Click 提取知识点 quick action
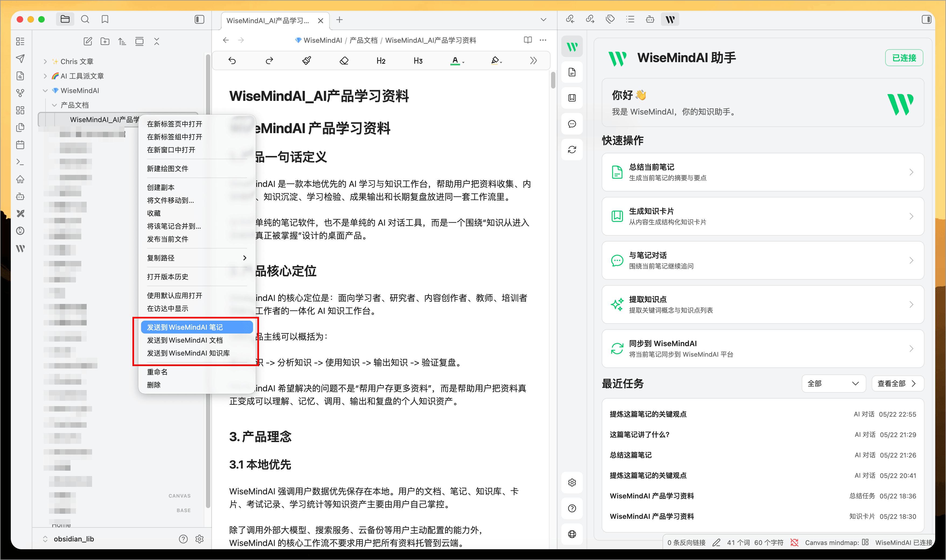Screen dimensions: 946x560 click(762, 304)
